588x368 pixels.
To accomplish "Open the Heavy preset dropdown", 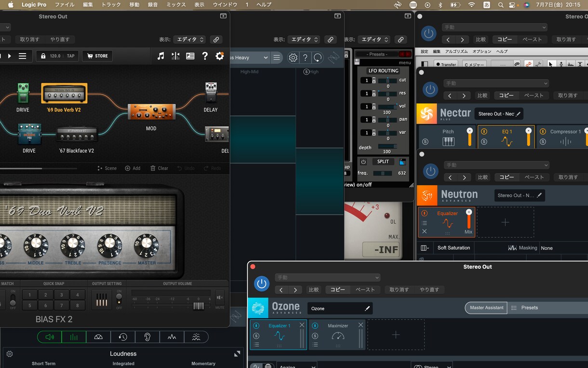I will (x=249, y=57).
